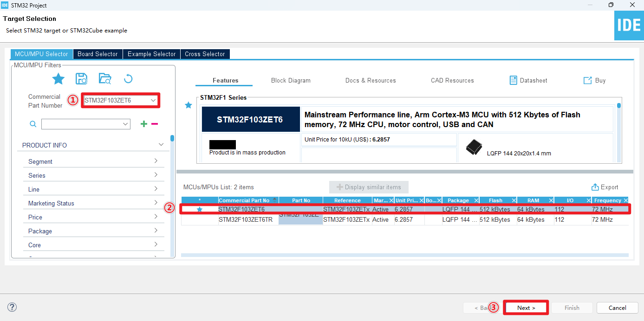Select the STM32F103ZET6TR part number cell
The height and width of the screenshot is (321, 644).
[248, 219]
